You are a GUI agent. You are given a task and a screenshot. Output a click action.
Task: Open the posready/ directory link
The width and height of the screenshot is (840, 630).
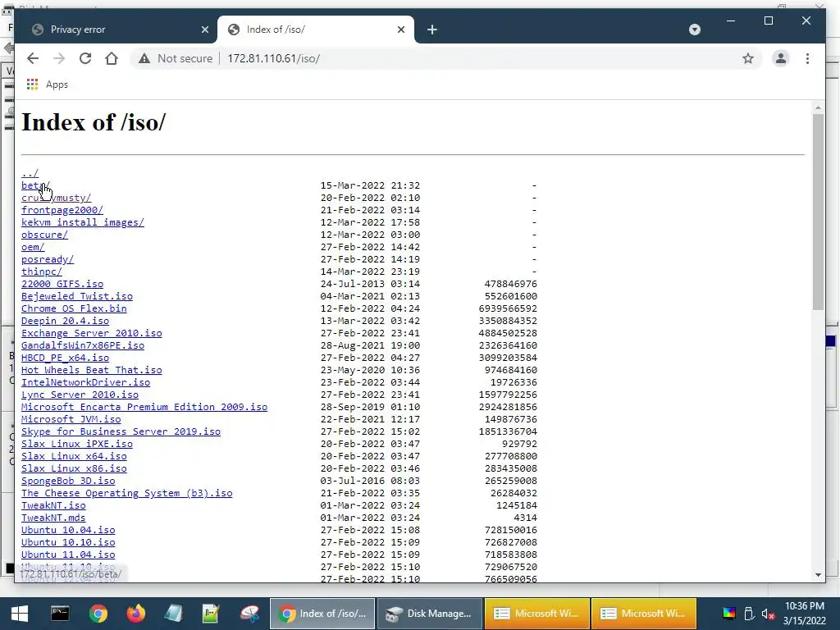click(48, 259)
